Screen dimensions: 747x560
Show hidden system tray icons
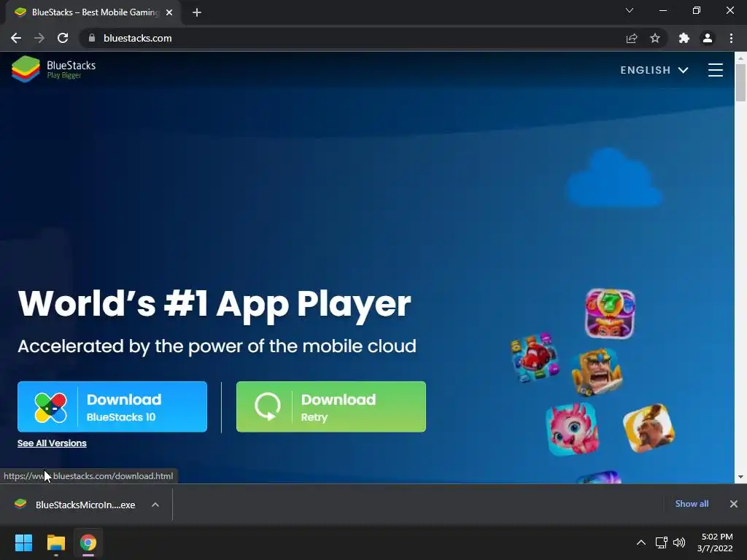click(641, 542)
